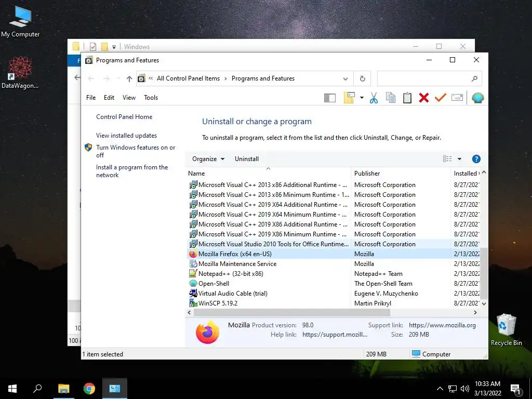Click the blue Help question mark icon

[476, 159]
